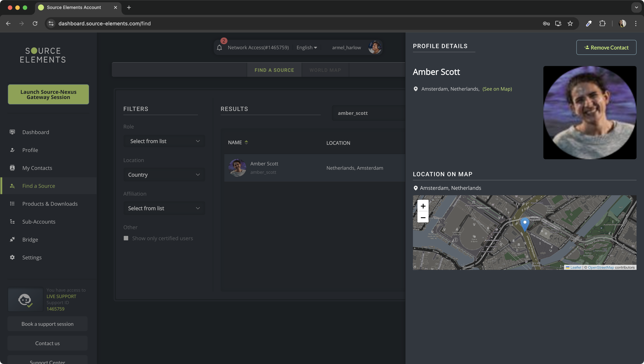
Task: Enable Show only certified users
Action: [126, 238]
